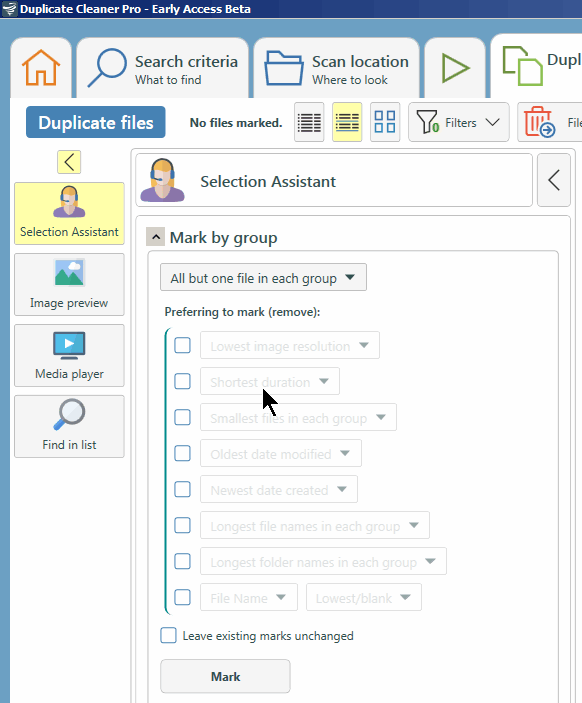Enable Smallest files in each group checkbox
Viewport: 582px width, 703px height.
182,417
